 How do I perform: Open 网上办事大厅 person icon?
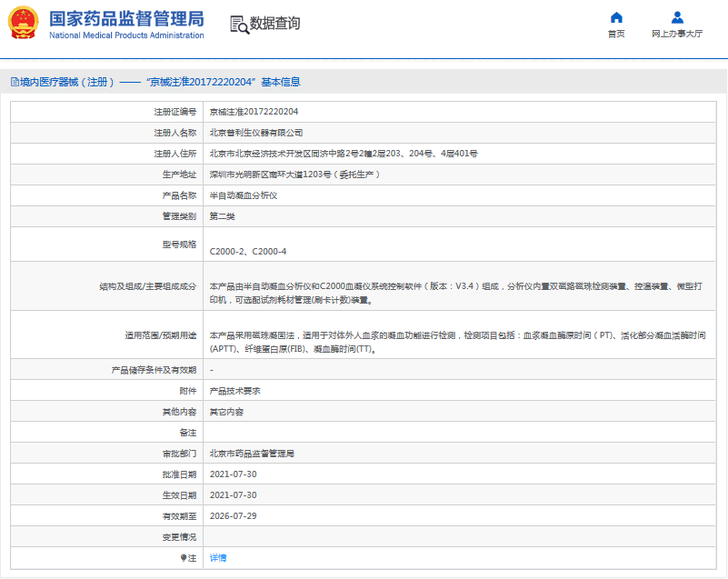(x=677, y=17)
